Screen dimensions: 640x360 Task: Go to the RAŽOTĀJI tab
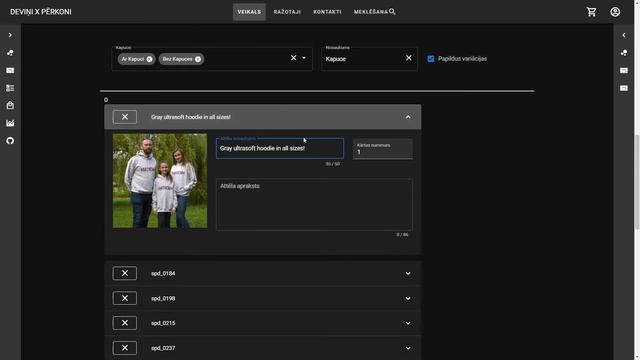(x=287, y=12)
